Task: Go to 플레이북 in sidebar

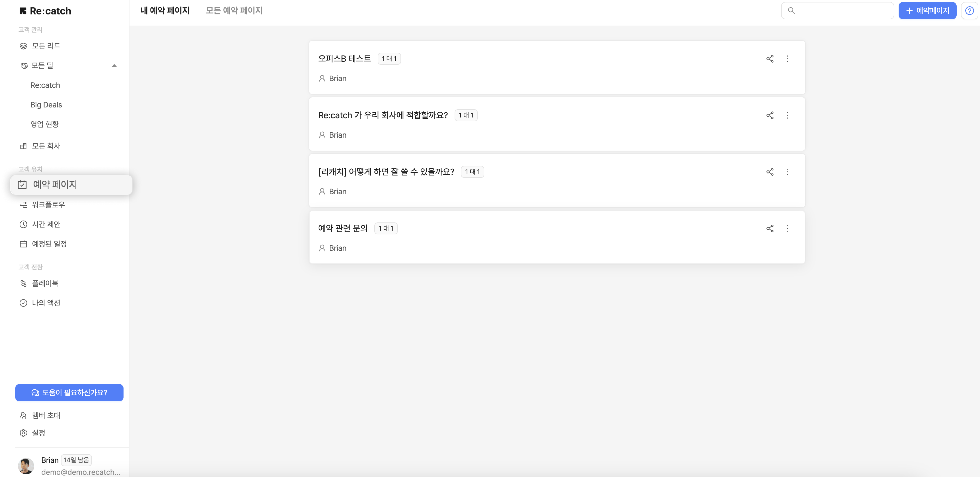Action: tap(45, 283)
